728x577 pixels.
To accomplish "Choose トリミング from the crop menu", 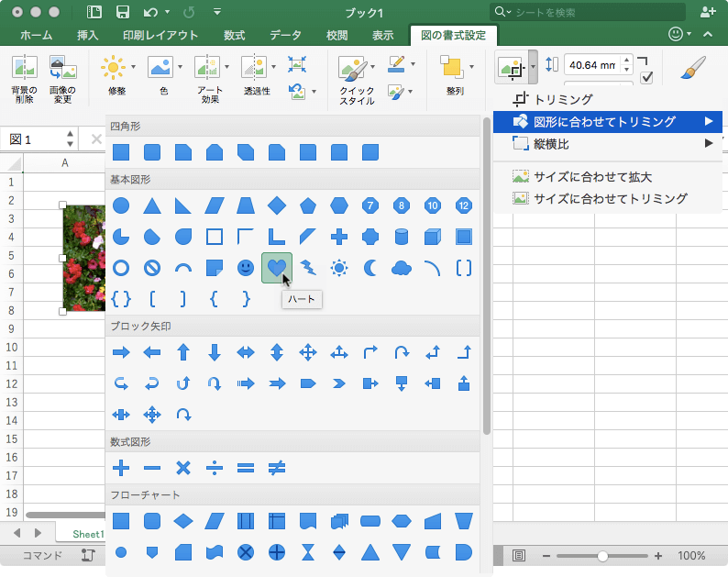I will click(x=563, y=99).
